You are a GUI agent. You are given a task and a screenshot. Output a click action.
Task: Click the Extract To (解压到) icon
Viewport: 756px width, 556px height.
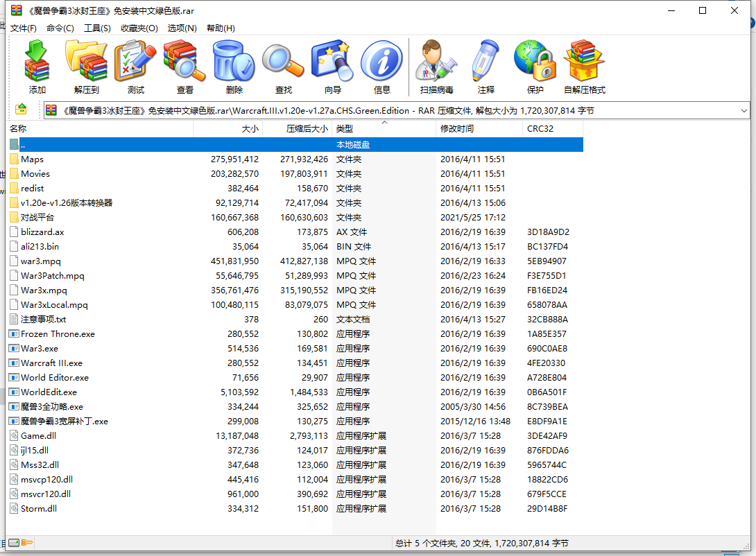coord(86,67)
